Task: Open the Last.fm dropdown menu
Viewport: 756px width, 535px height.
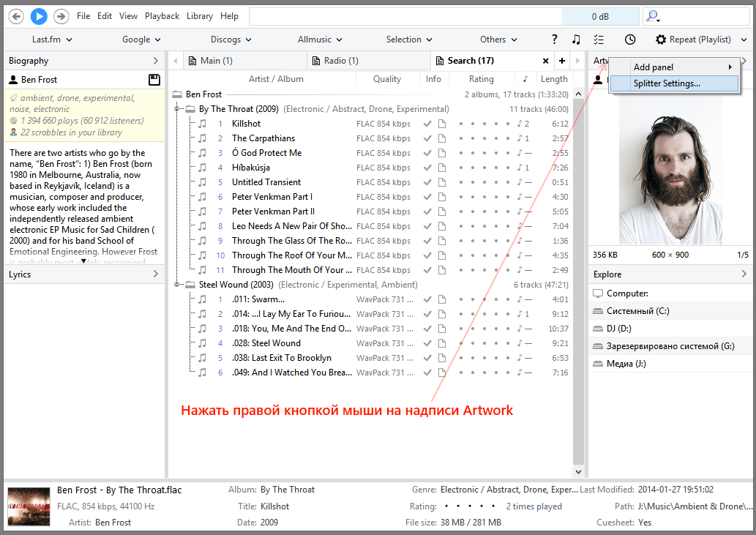Action: (x=52, y=40)
